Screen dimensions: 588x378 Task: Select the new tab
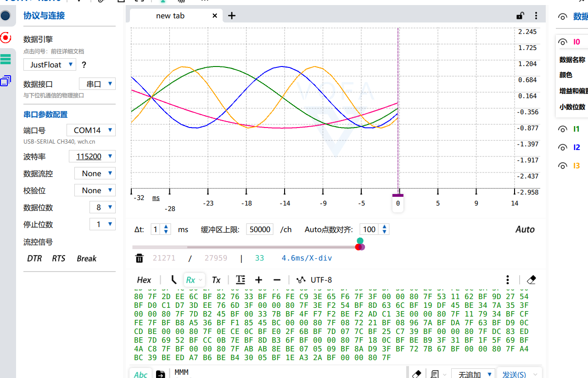[x=170, y=16]
